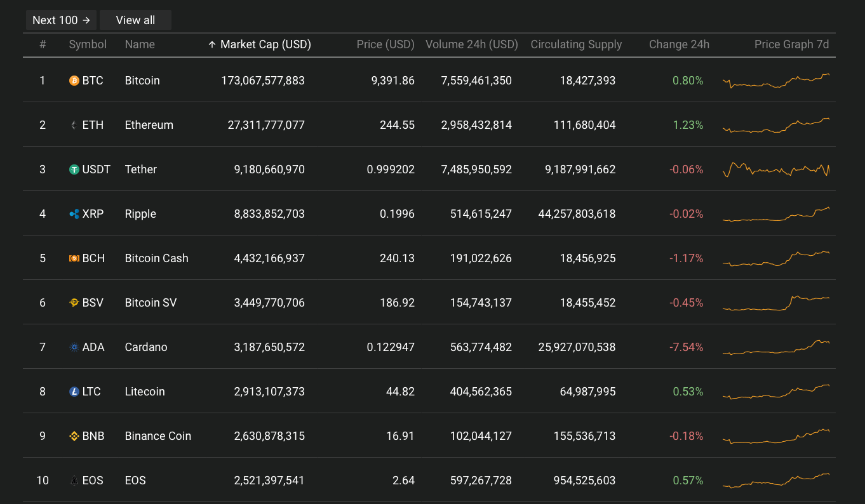Open the Litecoin name link
The width and height of the screenshot is (865, 504).
click(x=145, y=392)
